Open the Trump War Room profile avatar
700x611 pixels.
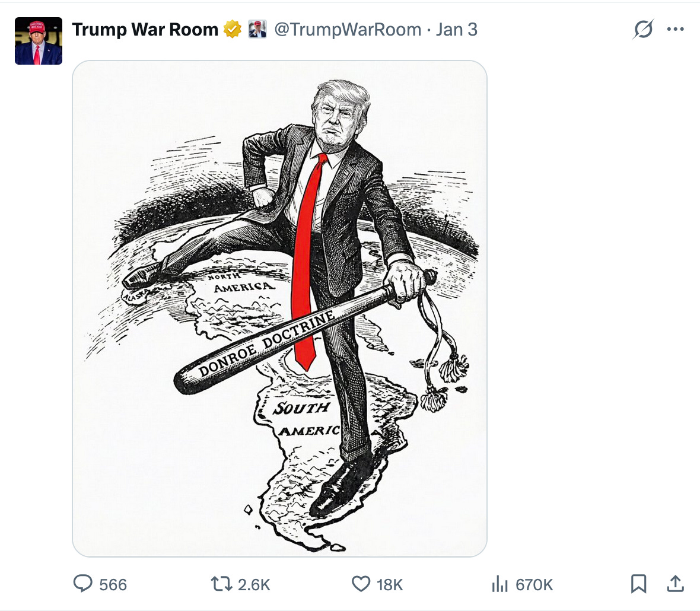click(39, 41)
